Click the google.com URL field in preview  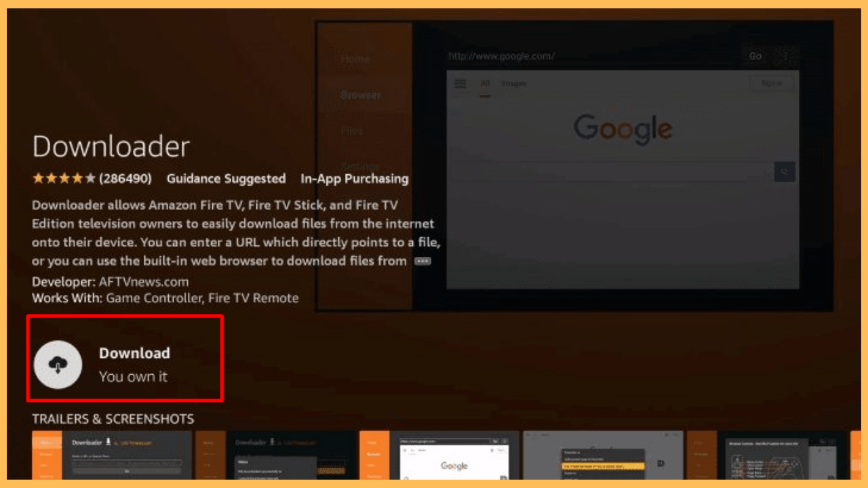(x=590, y=56)
